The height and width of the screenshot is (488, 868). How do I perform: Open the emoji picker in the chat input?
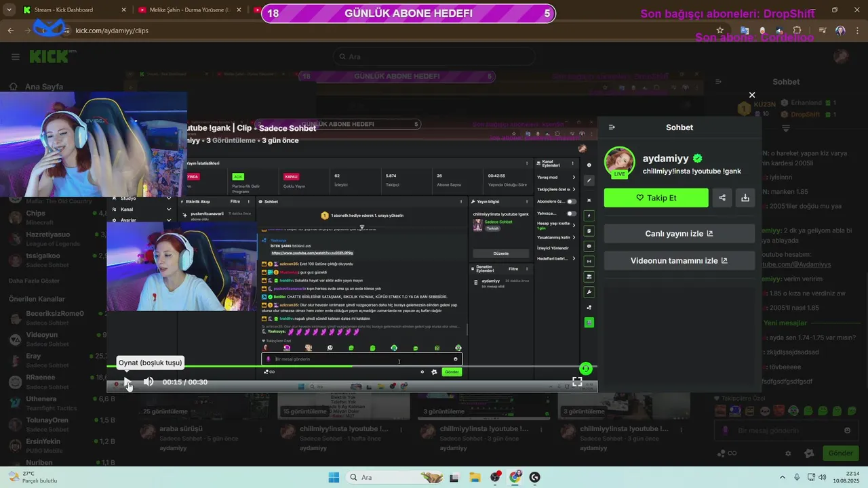click(847, 430)
